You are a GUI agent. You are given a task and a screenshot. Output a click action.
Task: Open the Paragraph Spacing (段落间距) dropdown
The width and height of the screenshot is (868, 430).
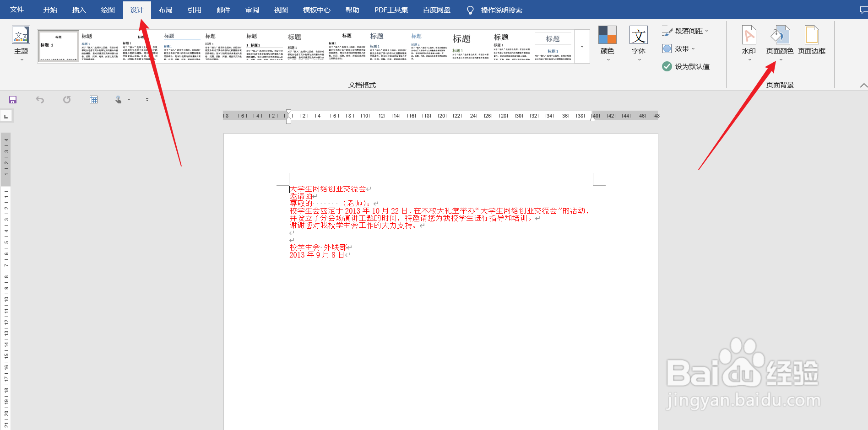(685, 31)
